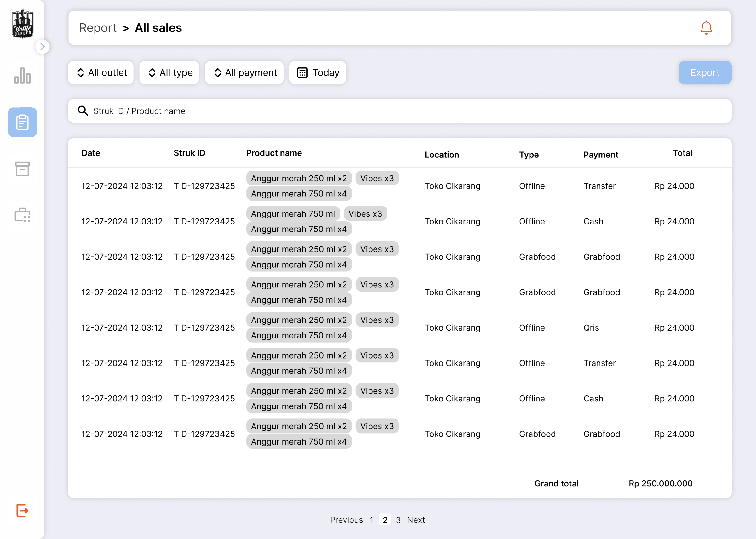Click the orange logout icon

(23, 510)
